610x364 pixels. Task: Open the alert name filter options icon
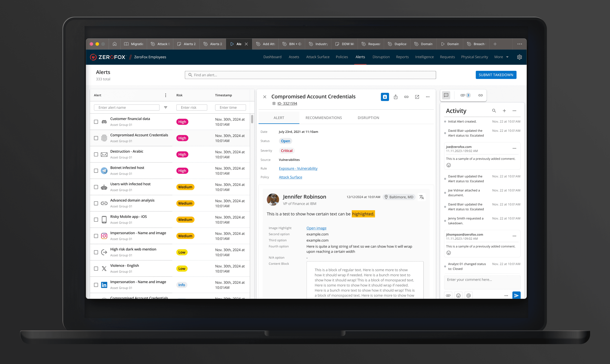(166, 107)
